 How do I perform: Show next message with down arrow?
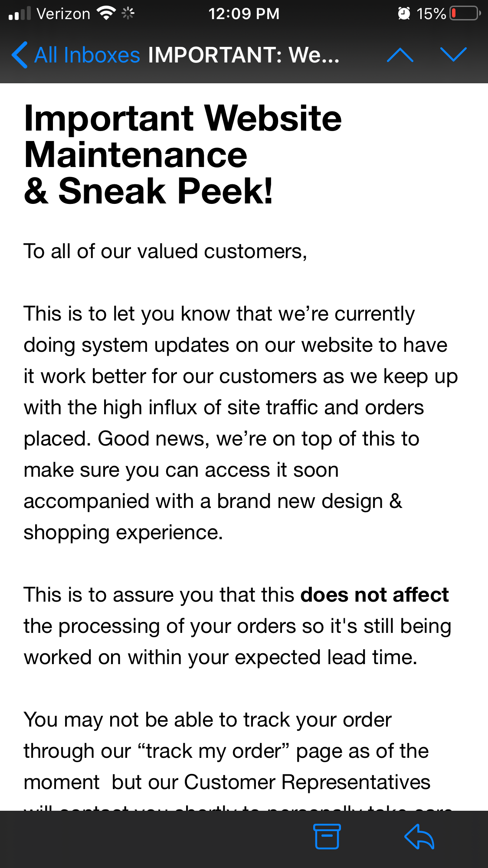tap(453, 55)
